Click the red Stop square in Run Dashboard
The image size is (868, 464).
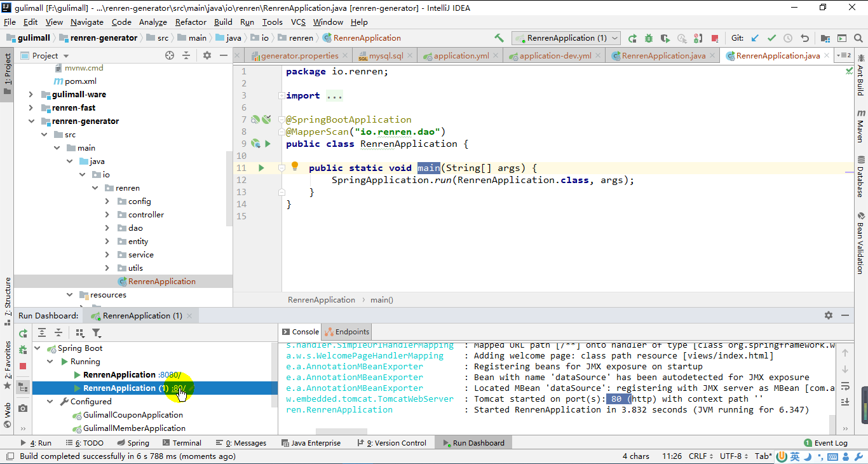[x=23, y=366]
